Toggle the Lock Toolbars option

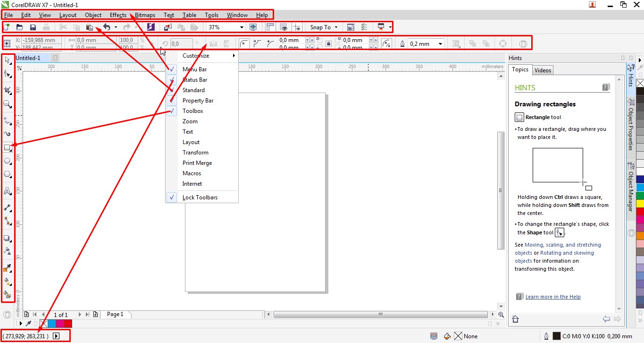click(x=200, y=197)
